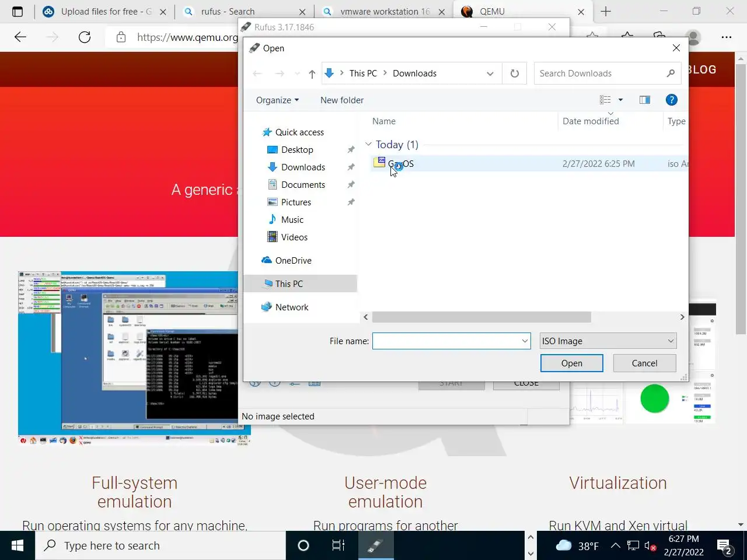747x560 pixels.
Task: Refresh the Downloads folder listing
Action: pos(515,73)
